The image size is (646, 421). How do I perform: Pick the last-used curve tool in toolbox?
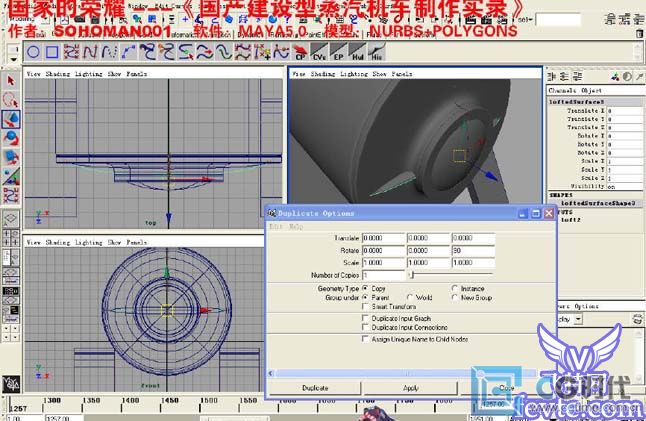click(11, 195)
